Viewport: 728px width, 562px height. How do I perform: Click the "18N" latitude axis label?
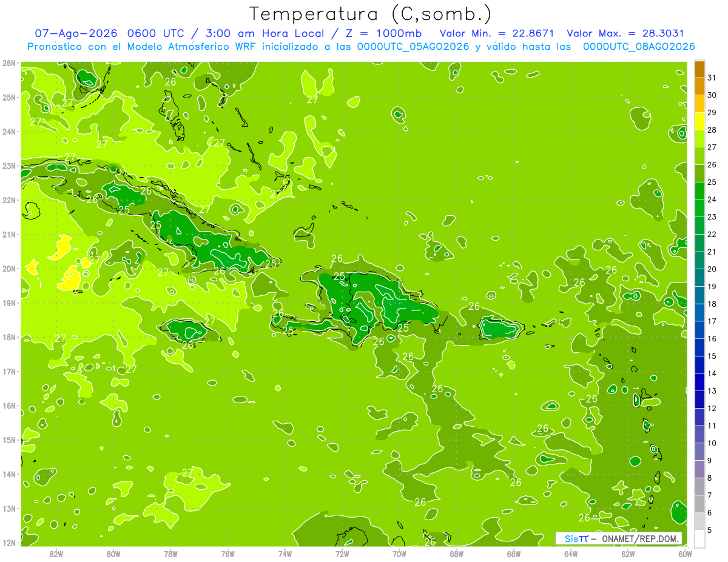(9, 337)
